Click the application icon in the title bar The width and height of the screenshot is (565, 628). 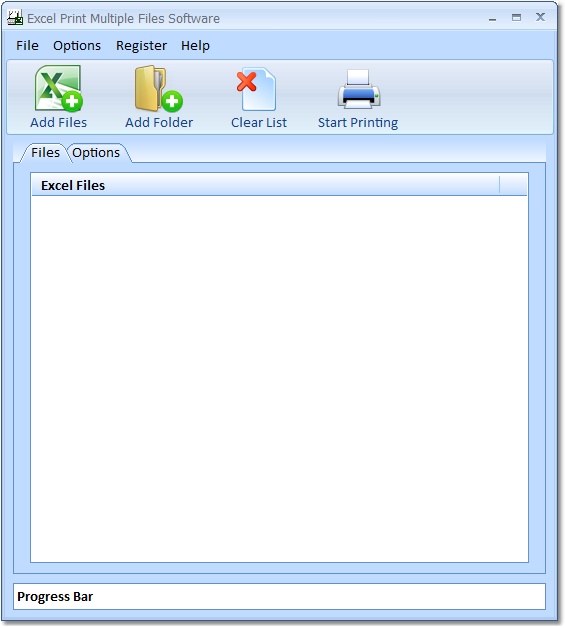point(15,18)
